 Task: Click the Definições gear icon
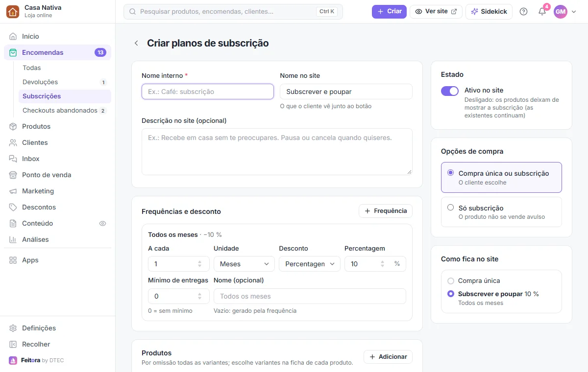[13, 328]
